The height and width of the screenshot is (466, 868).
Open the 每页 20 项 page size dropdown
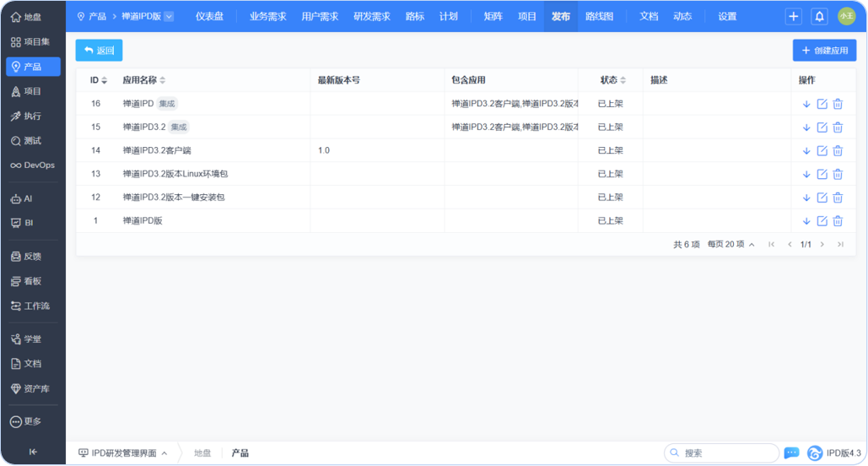[x=730, y=244]
